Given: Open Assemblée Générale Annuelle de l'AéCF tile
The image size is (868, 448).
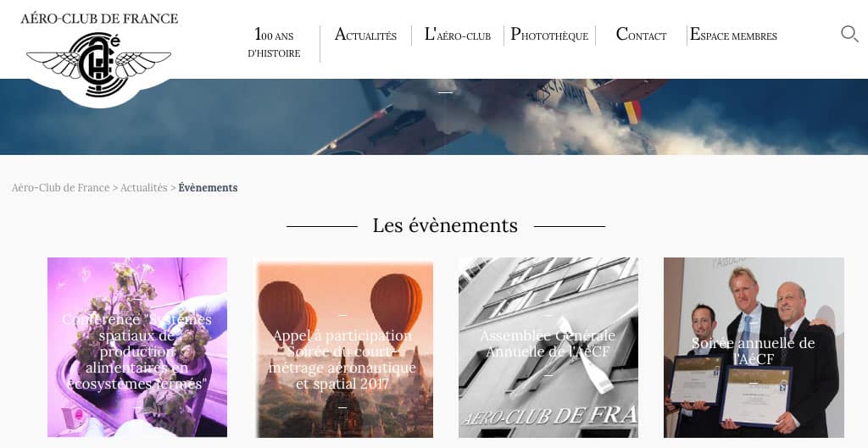Looking at the screenshot, I should pyautogui.click(x=548, y=347).
